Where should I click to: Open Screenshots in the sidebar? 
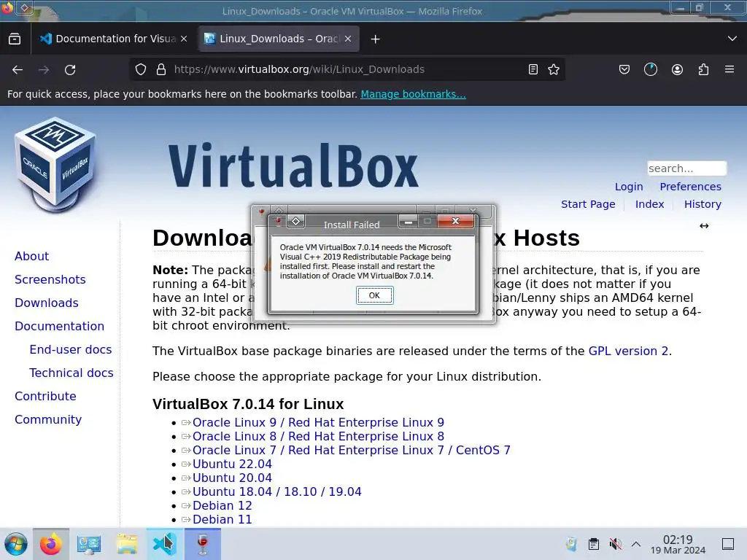pos(50,279)
